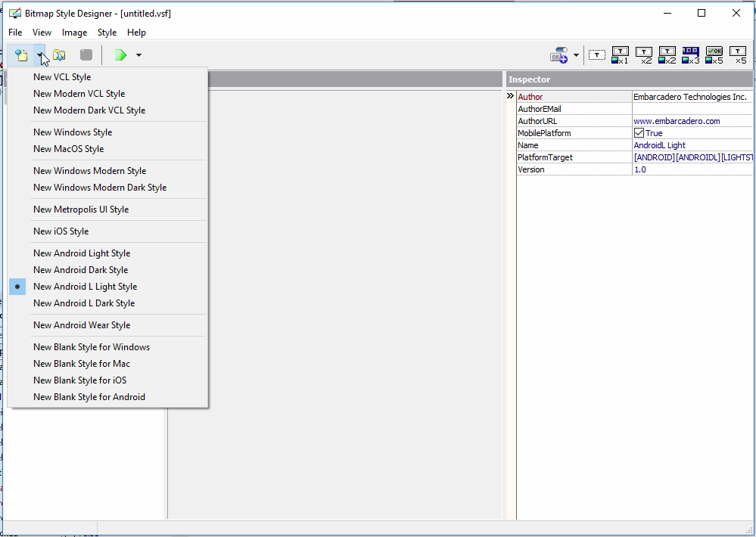Click the Name value AndroidL Light

[x=659, y=145]
